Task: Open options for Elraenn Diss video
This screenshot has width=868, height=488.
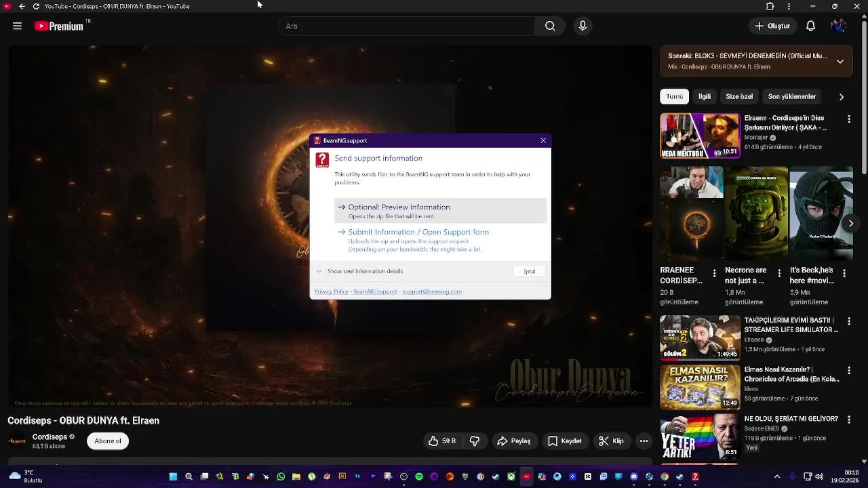Action: click(848, 119)
